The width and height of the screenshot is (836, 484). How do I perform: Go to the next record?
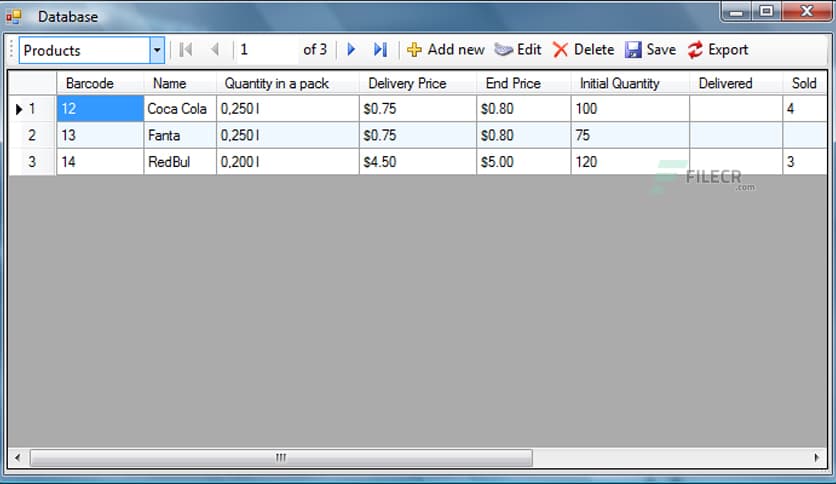pos(351,50)
